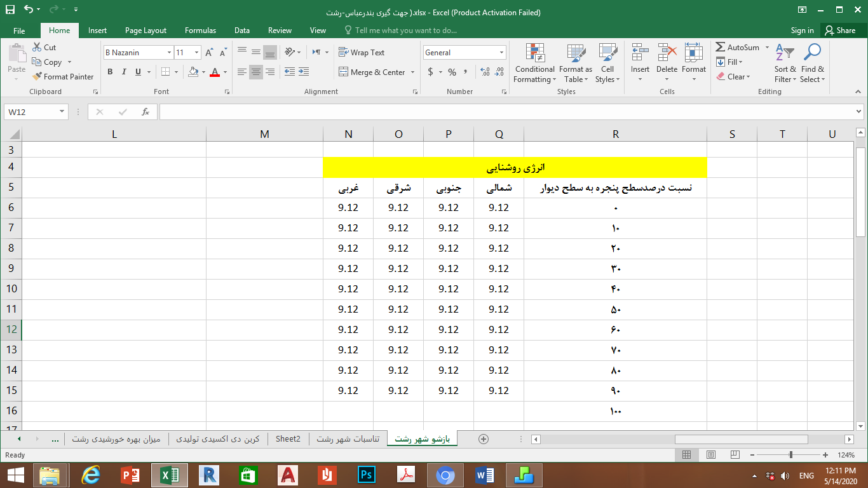868x488 pixels.
Task: Click the Increase Font Size icon
Action: [x=210, y=53]
